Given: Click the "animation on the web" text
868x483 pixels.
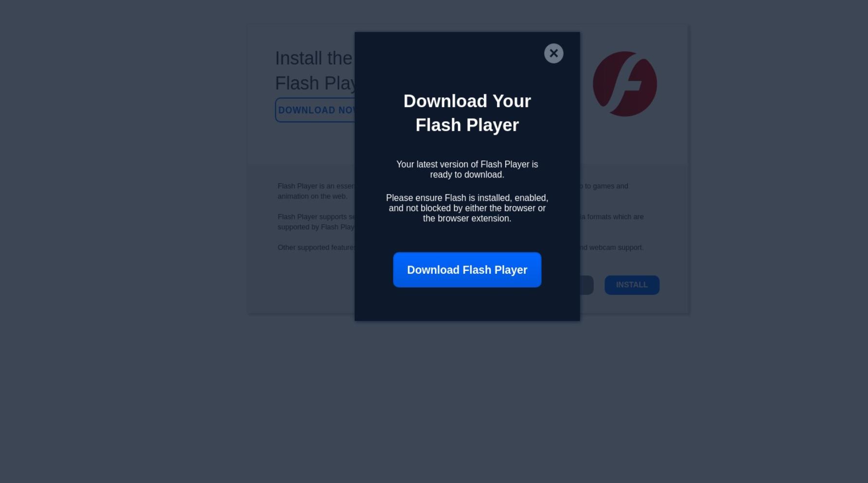Looking at the screenshot, I should tap(312, 196).
